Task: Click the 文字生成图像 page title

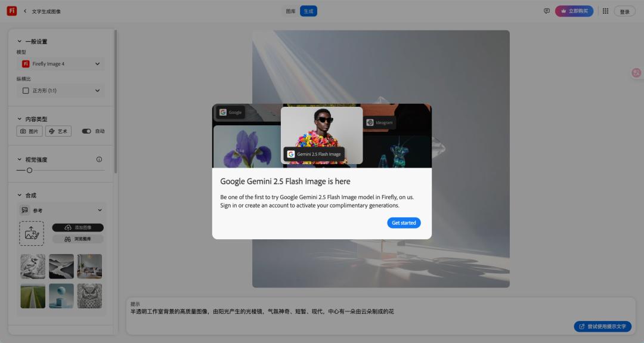Action: click(47, 11)
